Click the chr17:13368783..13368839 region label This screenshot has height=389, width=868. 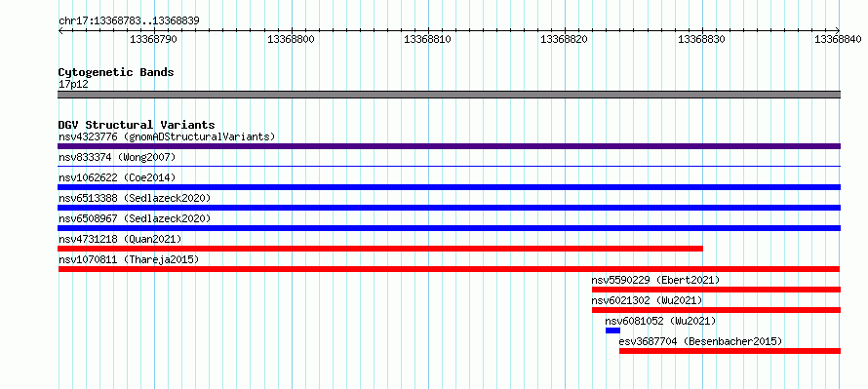point(129,21)
